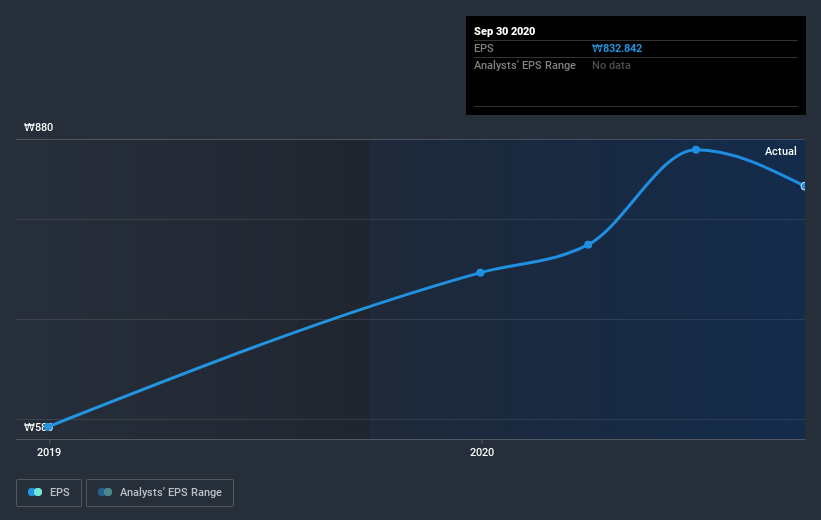Click the ₩832.842 EPS value in tooltip
Viewport: 821px width, 520px height.
617,48
